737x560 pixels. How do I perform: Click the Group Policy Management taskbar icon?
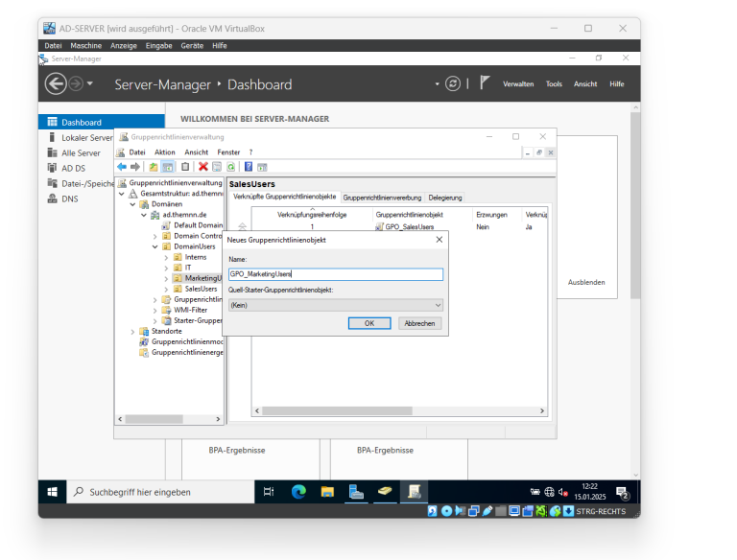(x=415, y=492)
